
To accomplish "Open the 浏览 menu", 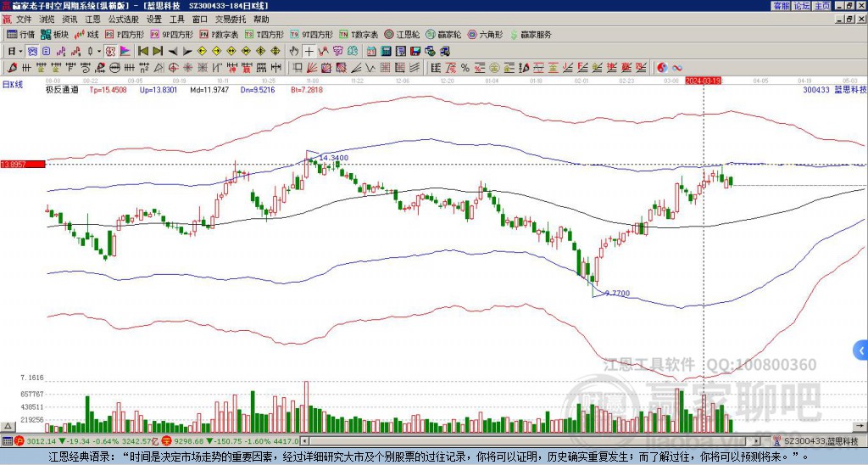I will tap(47, 20).
